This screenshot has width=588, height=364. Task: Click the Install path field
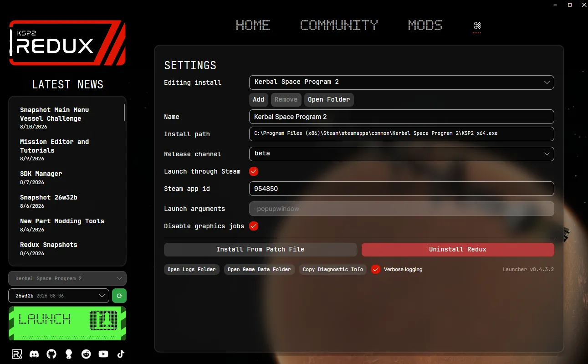[402, 134]
